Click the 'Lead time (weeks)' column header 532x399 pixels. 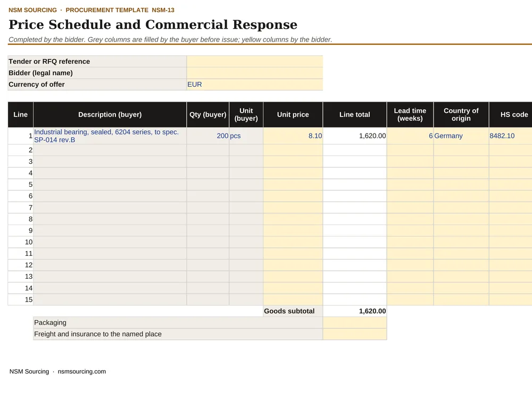coord(410,115)
